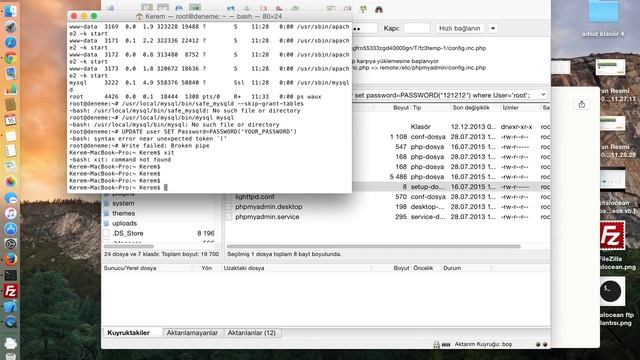Select 'uploads' folder in local panel

(x=124, y=223)
